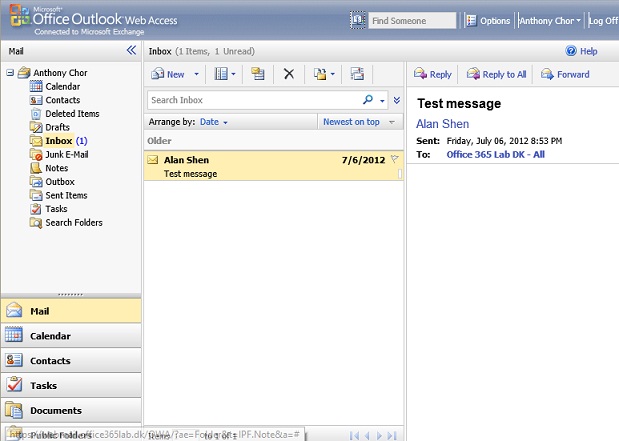
Task: Collapse the Mail navigation pane
Action: click(x=131, y=50)
